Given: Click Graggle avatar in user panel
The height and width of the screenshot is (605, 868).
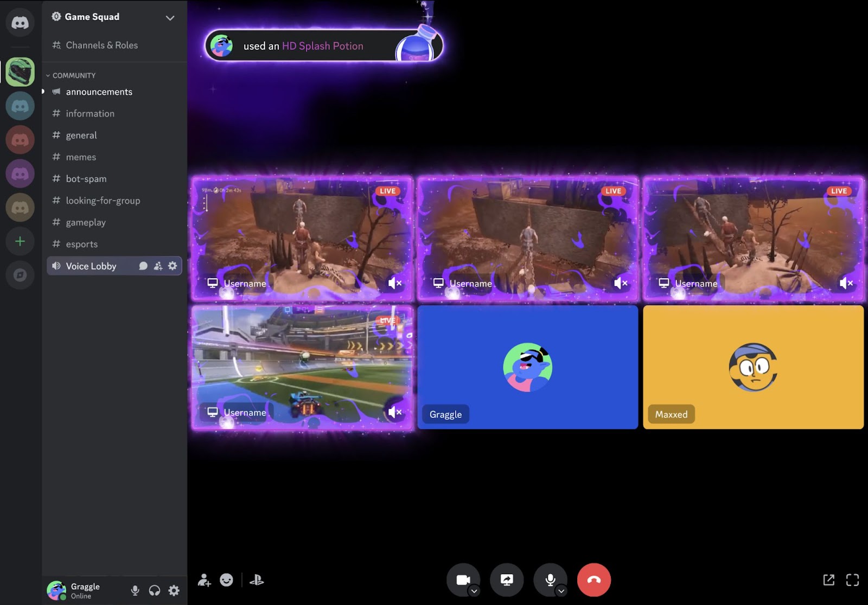Looking at the screenshot, I should (x=56, y=590).
